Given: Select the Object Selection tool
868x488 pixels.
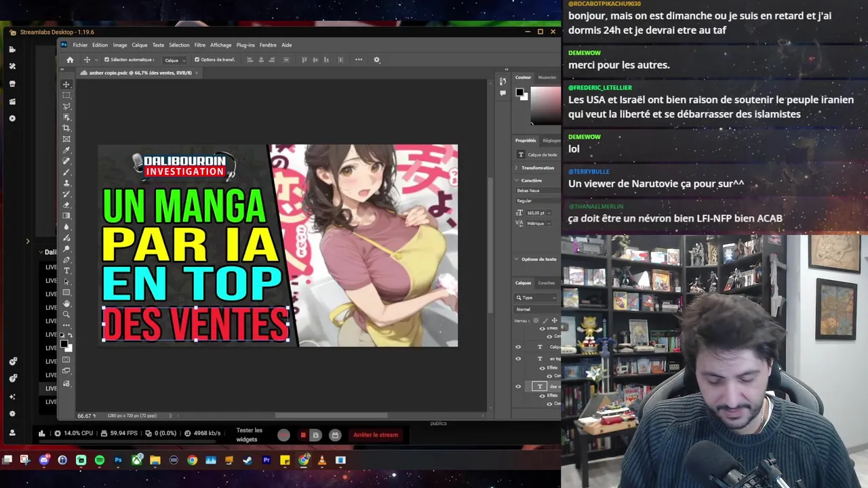Looking at the screenshot, I should (x=66, y=117).
